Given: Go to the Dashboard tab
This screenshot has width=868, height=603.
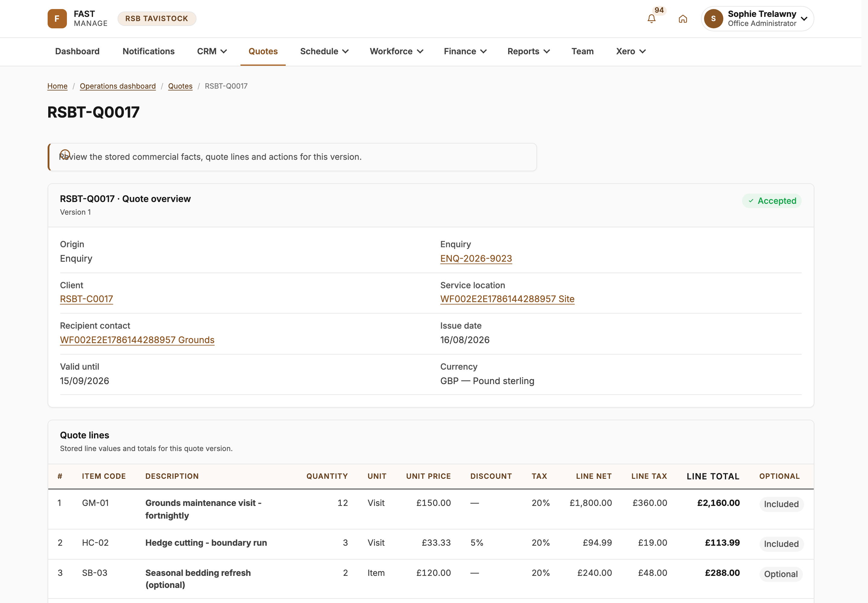Looking at the screenshot, I should click(x=77, y=51).
